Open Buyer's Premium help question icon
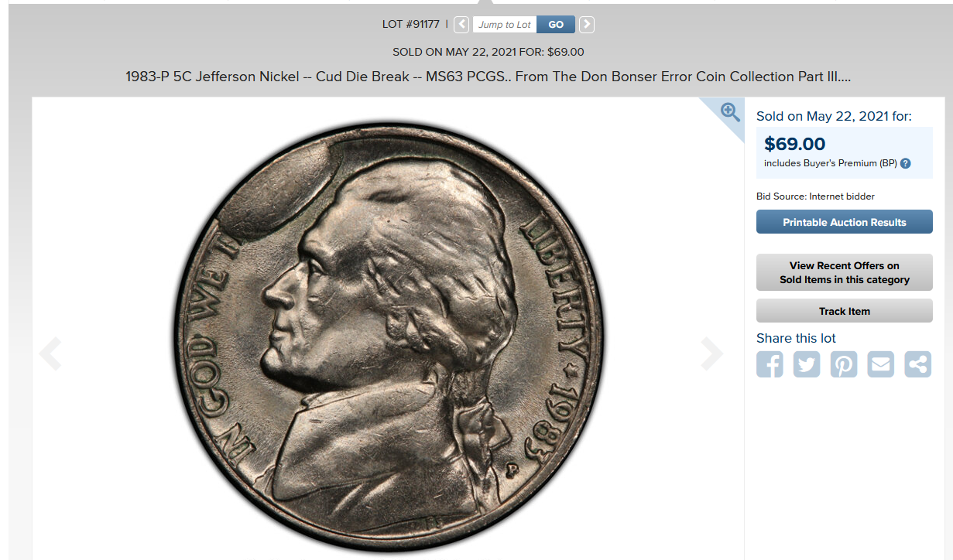 pyautogui.click(x=905, y=164)
